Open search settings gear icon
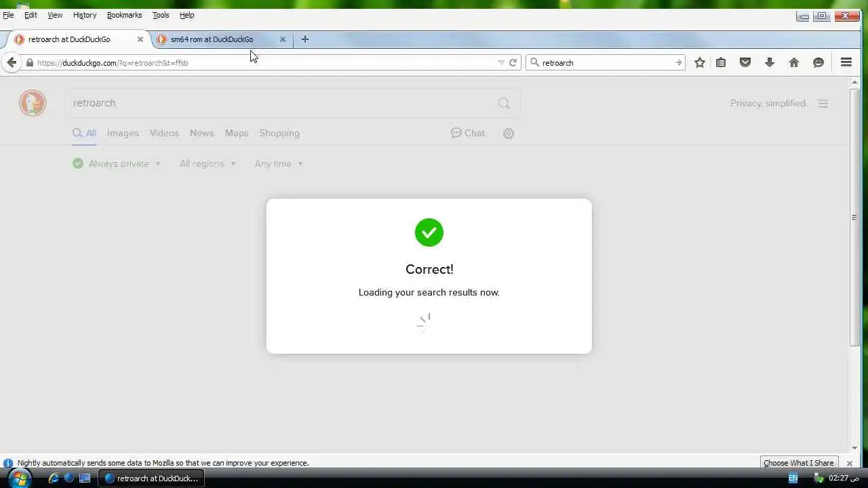 pyautogui.click(x=509, y=134)
